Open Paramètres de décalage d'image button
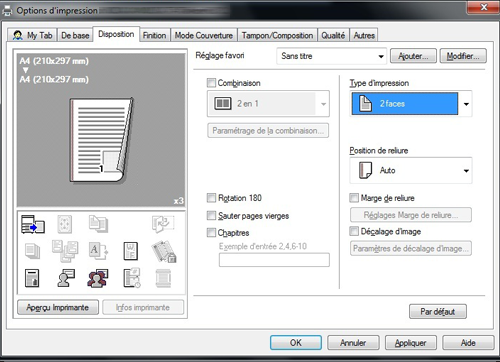This screenshot has height=362, width=500. click(411, 248)
